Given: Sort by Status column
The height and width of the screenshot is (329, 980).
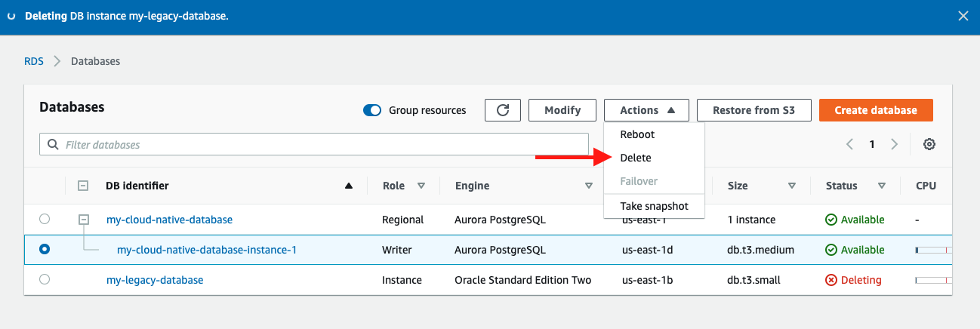Looking at the screenshot, I should click(882, 186).
